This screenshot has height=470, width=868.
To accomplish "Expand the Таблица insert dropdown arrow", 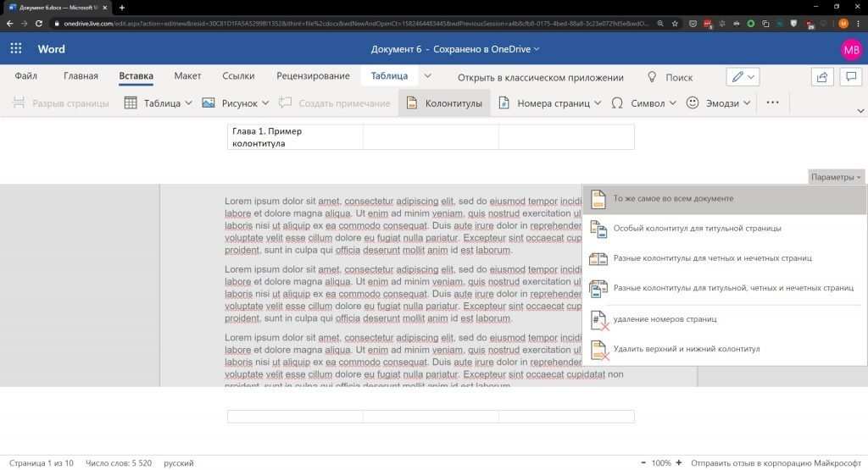I will 188,102.
